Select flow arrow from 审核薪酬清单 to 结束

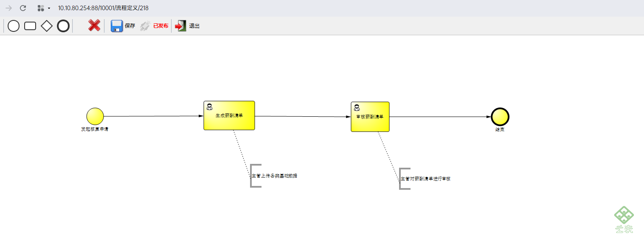point(440,117)
